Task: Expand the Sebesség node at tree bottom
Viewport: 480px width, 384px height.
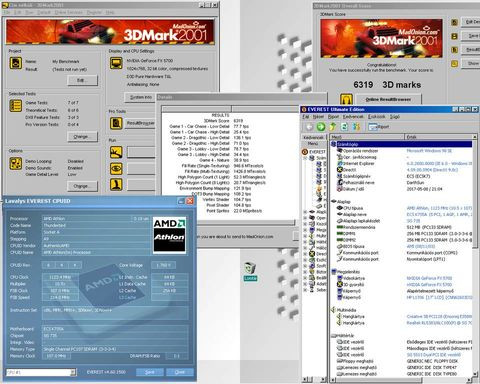Action: (x=305, y=290)
